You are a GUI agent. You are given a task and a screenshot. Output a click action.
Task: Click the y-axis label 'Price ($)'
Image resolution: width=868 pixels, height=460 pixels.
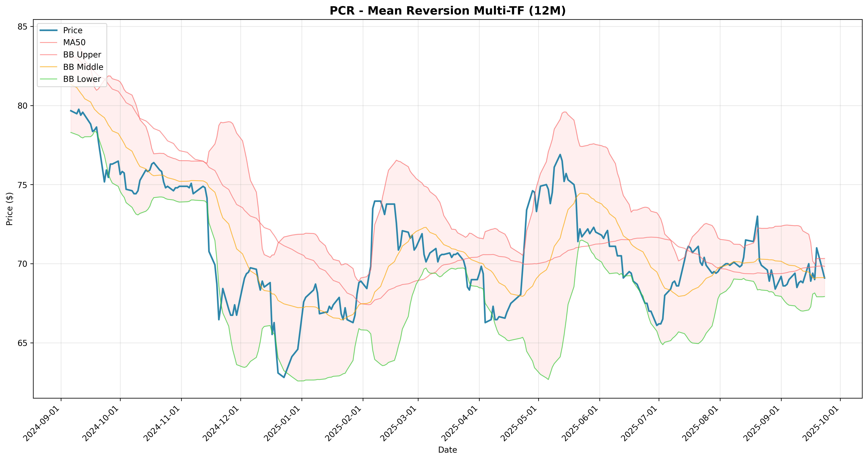pyautogui.click(x=10, y=209)
